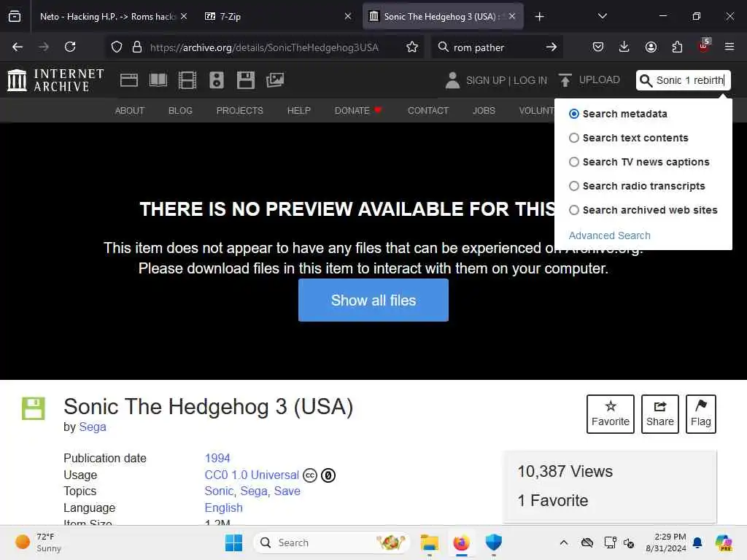Open the CONTACT nav item
This screenshot has width=747, height=560.
[x=427, y=111]
